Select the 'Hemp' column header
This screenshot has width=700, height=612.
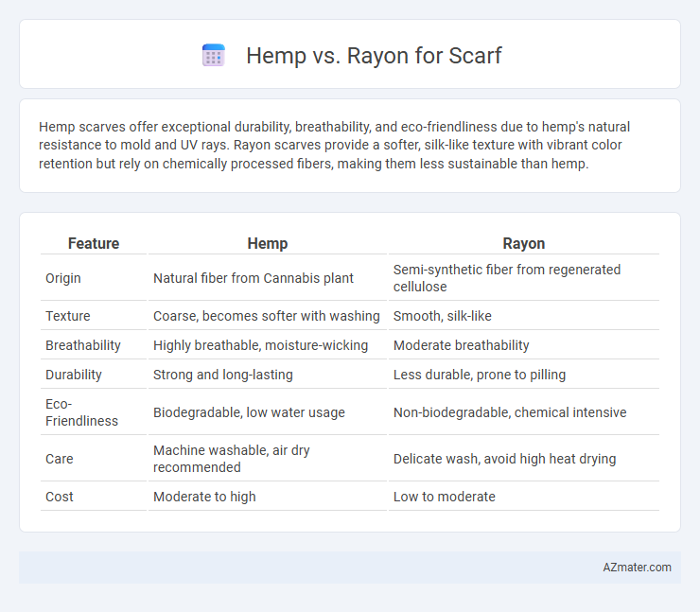point(268,243)
